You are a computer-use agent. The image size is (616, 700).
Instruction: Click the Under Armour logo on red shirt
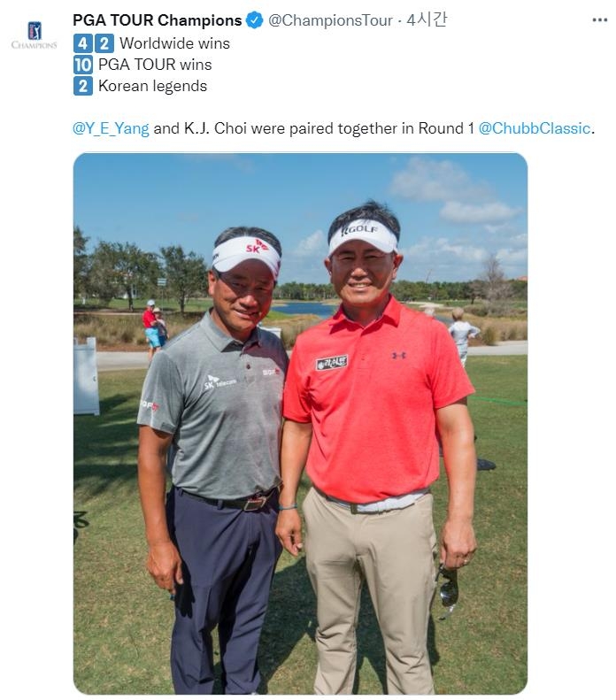pos(398,356)
